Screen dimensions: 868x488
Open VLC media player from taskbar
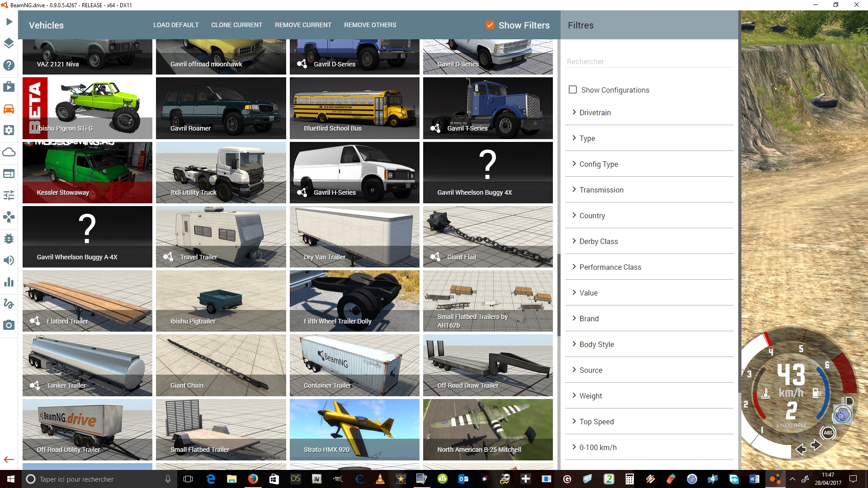pos(380,479)
